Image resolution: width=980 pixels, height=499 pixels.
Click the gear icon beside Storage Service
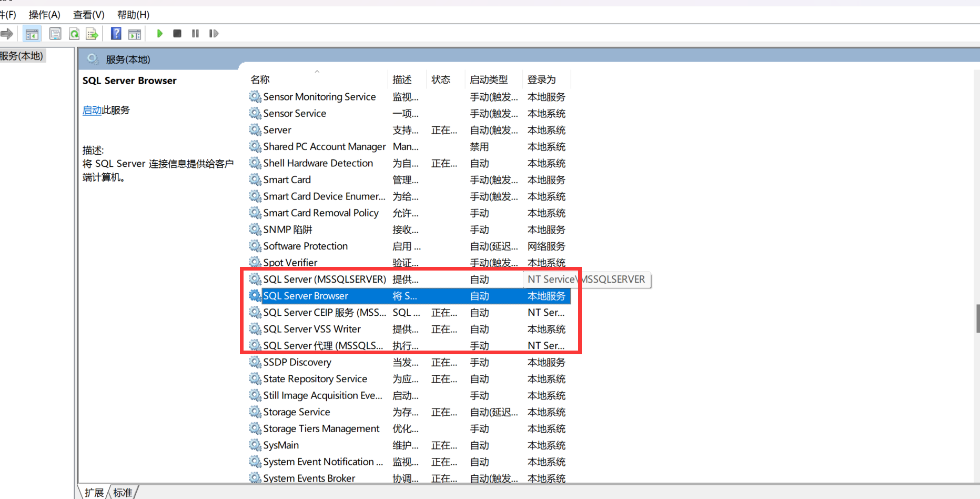coord(255,412)
